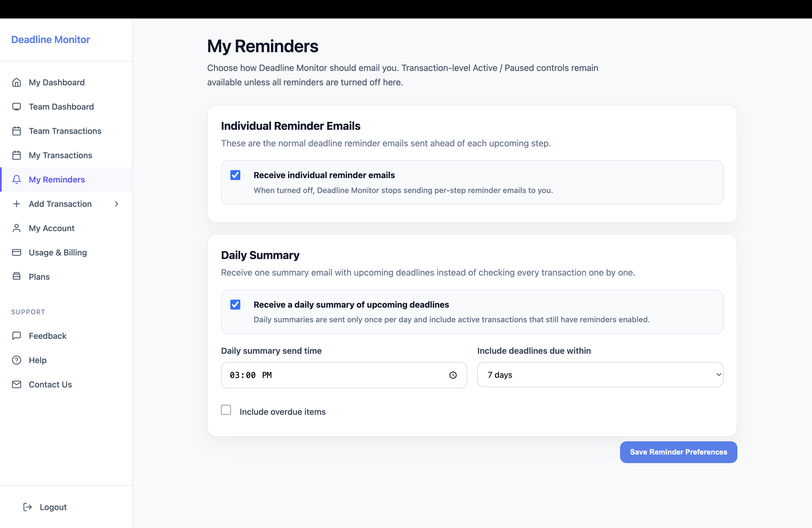
Task: Click the My Transactions calendar icon
Action: [x=17, y=155]
